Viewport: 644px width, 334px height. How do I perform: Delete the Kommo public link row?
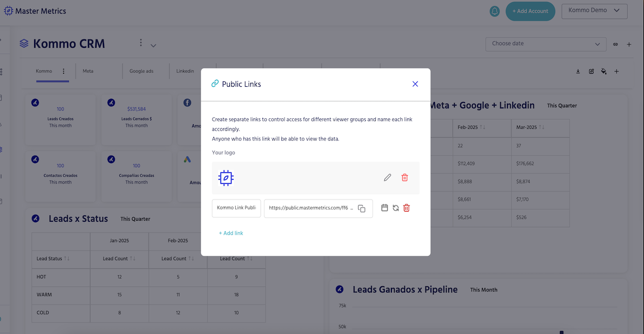[407, 208]
